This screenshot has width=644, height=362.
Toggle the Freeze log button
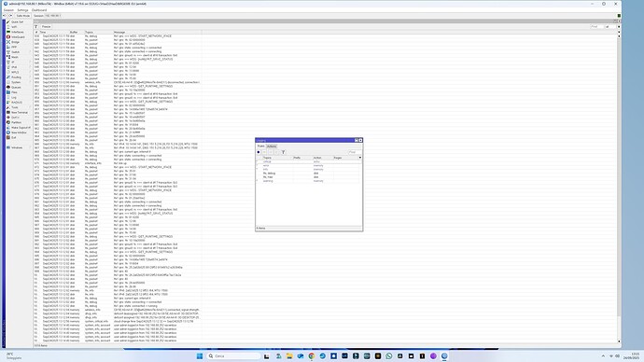point(46,27)
